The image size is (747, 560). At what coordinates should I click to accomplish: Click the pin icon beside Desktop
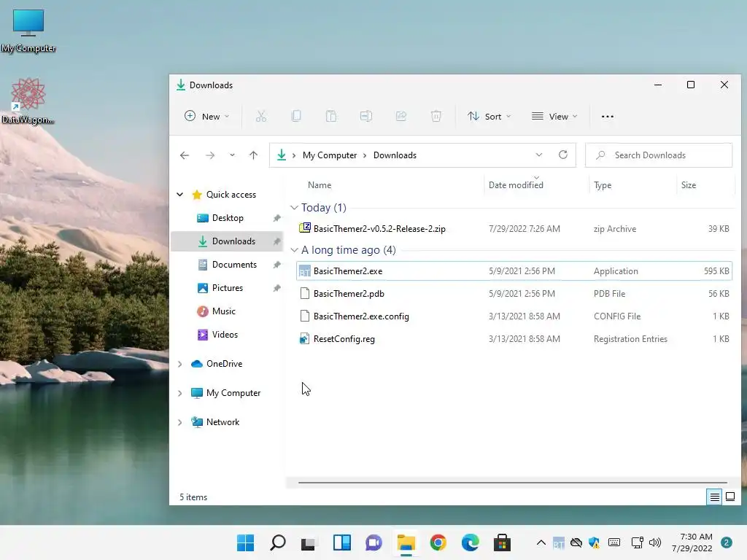(276, 218)
